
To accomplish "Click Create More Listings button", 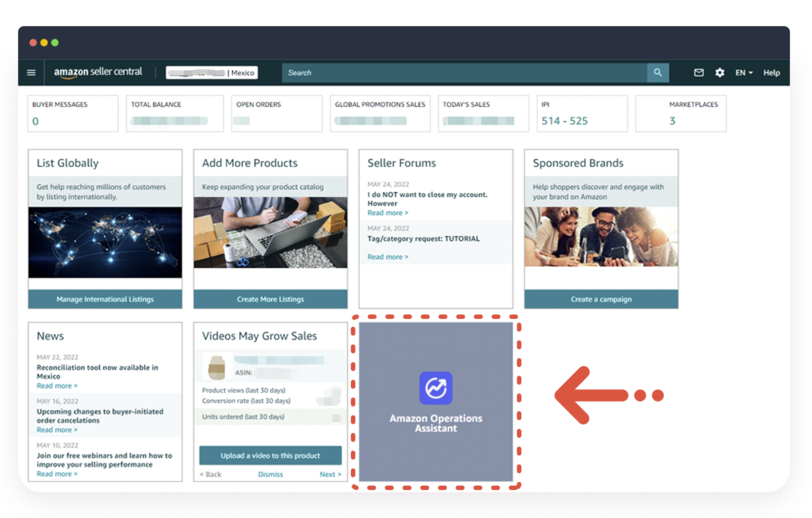I will point(271,299).
